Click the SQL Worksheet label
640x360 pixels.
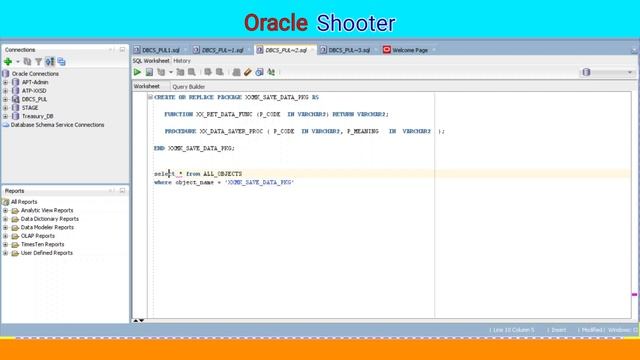[151, 61]
